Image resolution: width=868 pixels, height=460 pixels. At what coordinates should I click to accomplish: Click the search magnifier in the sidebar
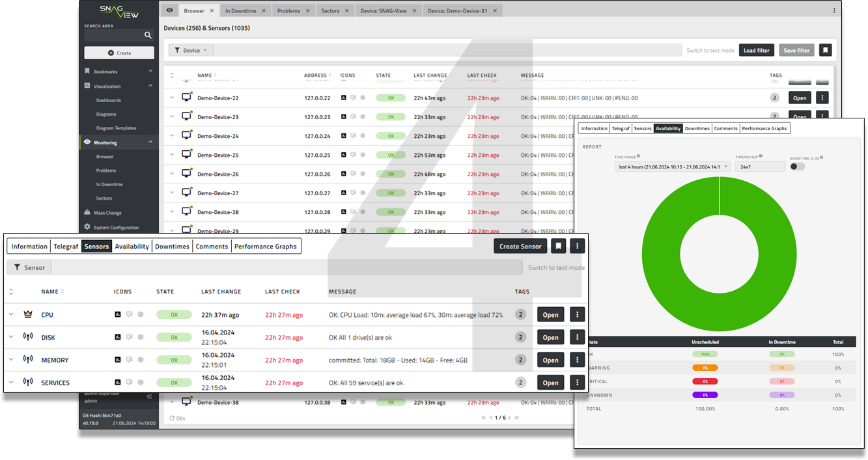point(148,35)
